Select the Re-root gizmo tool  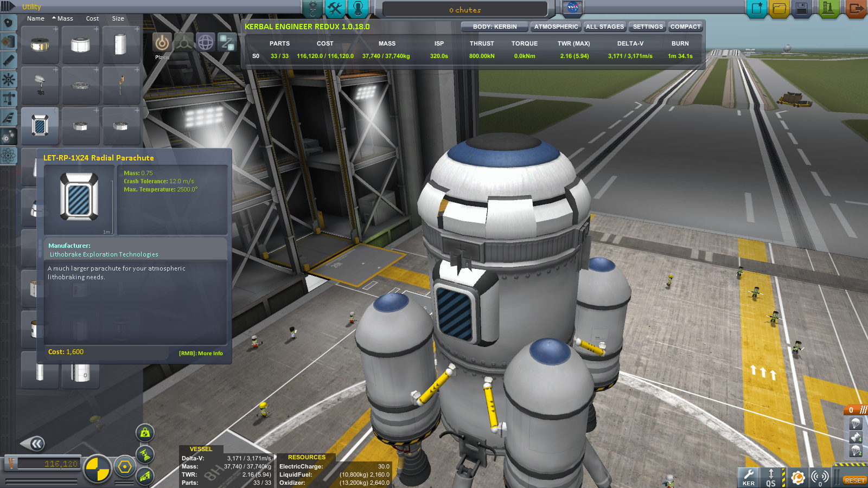(227, 42)
